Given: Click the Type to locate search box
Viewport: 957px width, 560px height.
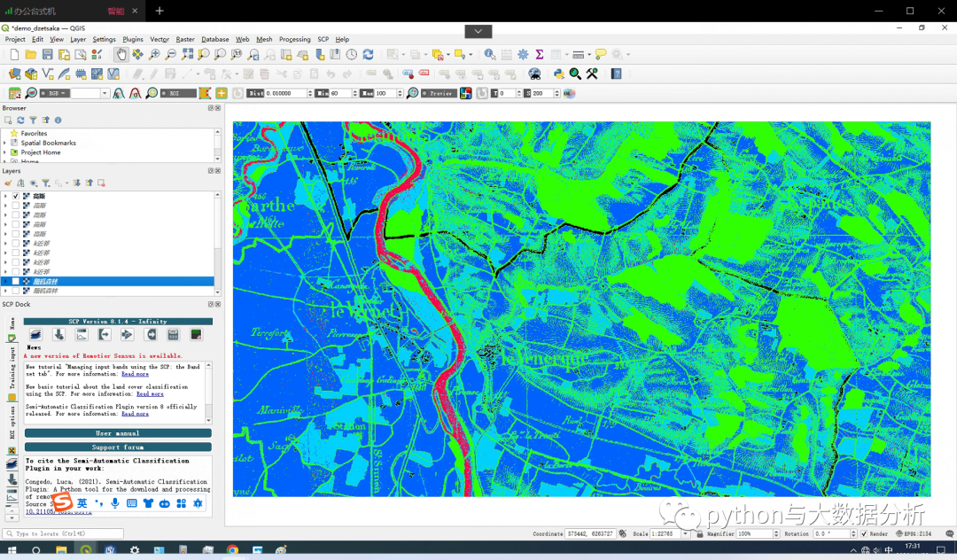Looking at the screenshot, I should (x=63, y=533).
